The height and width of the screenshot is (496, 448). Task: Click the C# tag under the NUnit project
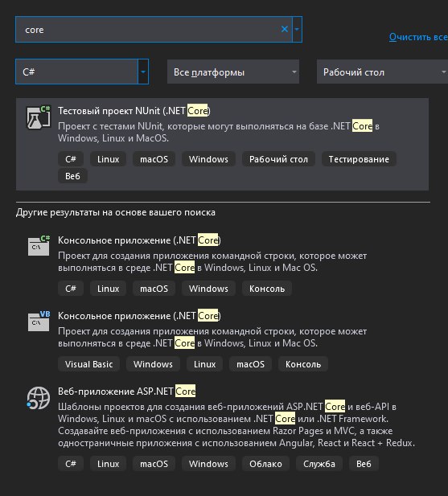(x=71, y=159)
